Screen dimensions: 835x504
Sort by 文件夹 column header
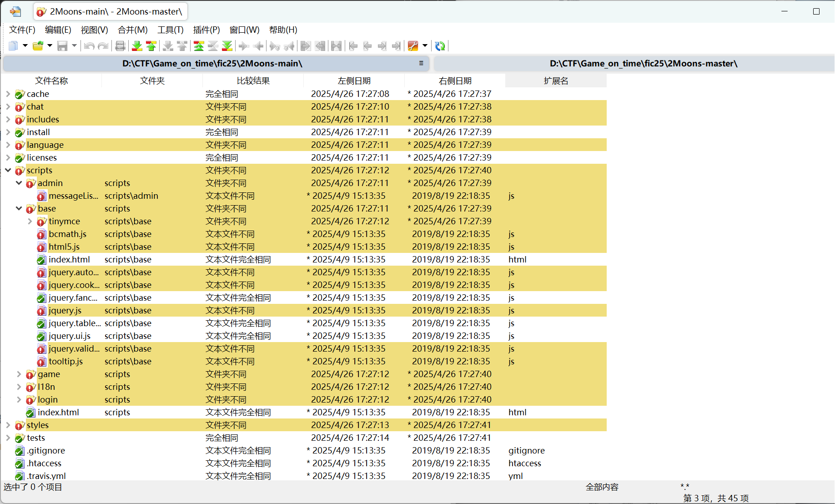click(x=152, y=81)
